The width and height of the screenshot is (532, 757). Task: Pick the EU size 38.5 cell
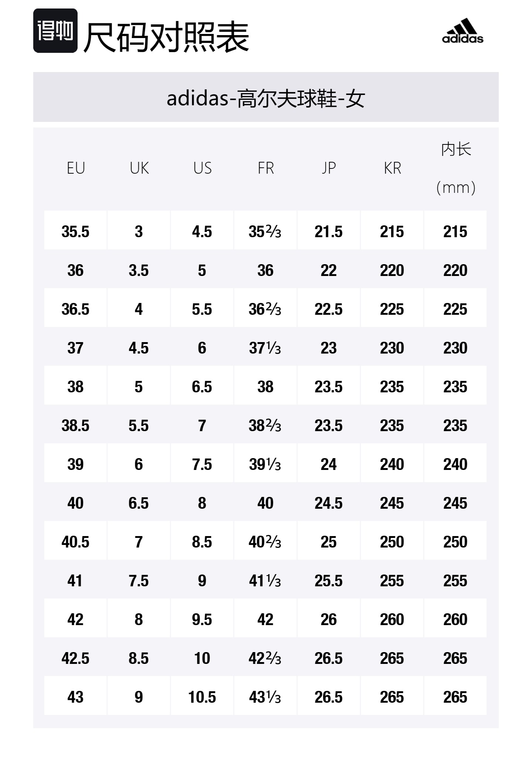(75, 426)
